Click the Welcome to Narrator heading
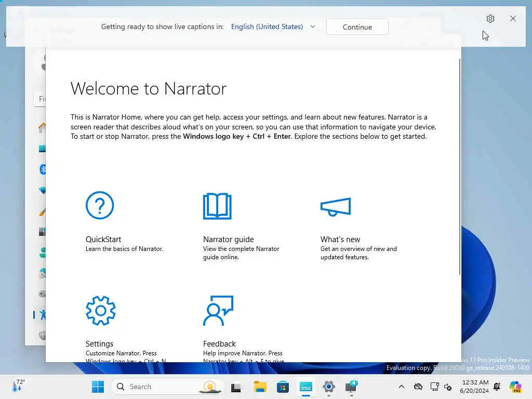532x399 pixels. point(148,88)
